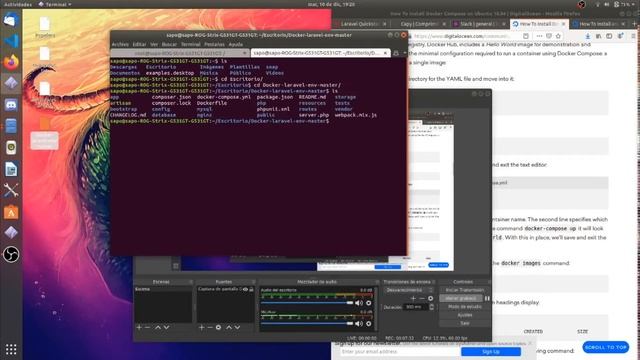
Task: Open Firefox hamburger menu
Action: pos(633,36)
